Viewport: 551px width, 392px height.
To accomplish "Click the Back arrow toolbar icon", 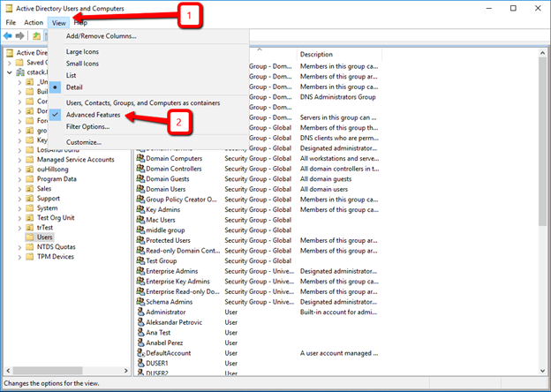I will 8,35.
